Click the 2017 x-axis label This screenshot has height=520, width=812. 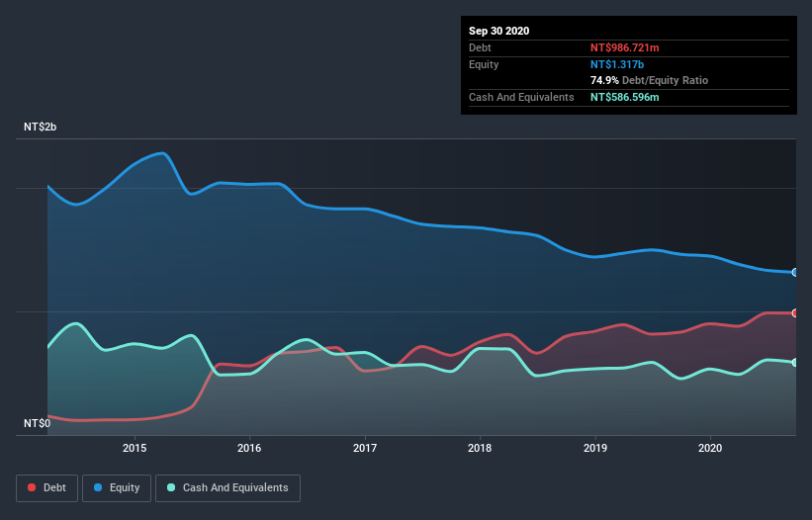(x=365, y=448)
